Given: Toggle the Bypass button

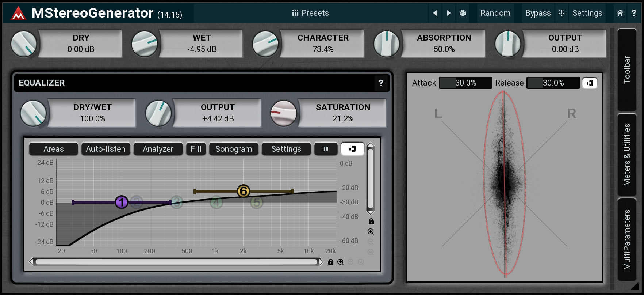Looking at the screenshot, I should click(538, 13).
